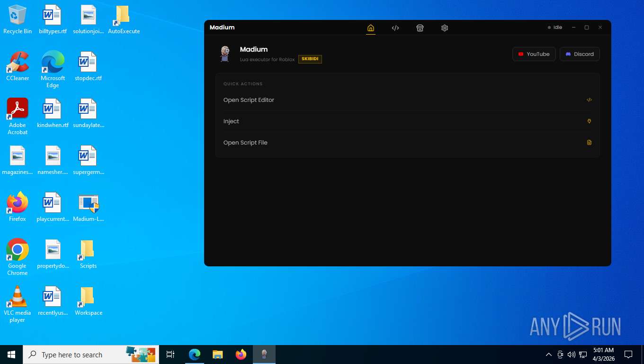
Task: Minimize the Madium window
Action: tap(574, 27)
